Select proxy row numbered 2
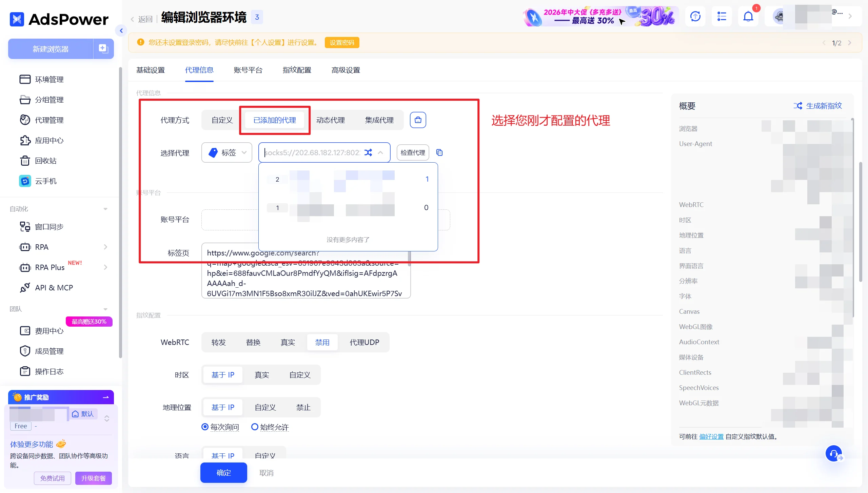This screenshot has height=493, width=868. point(348,179)
